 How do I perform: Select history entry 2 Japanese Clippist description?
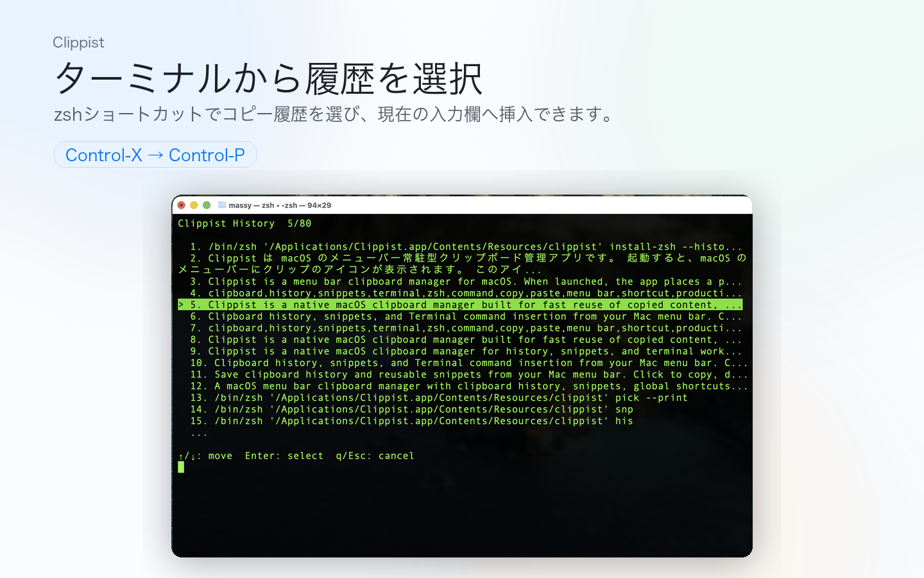coord(462,264)
